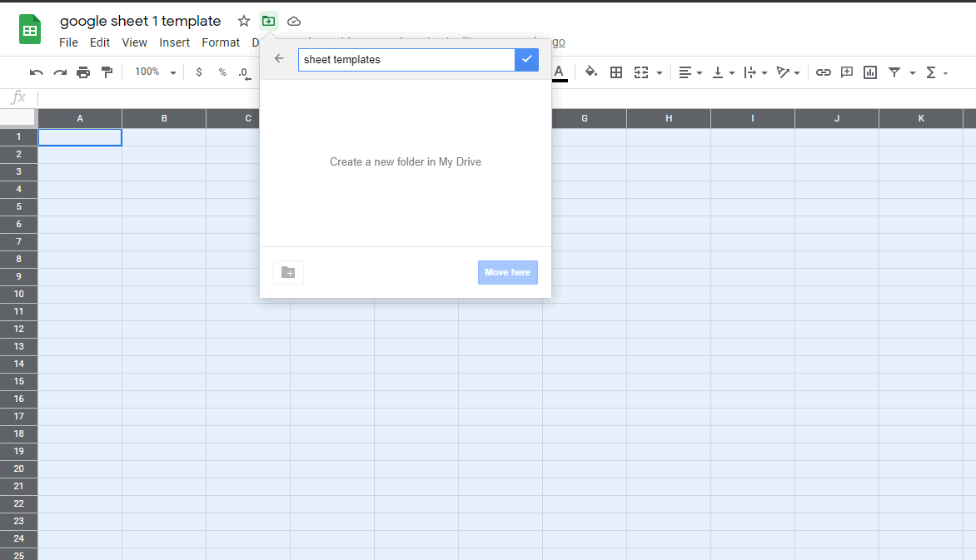Confirm new folder name with checkmark
The height and width of the screenshot is (560, 976).
526,60
